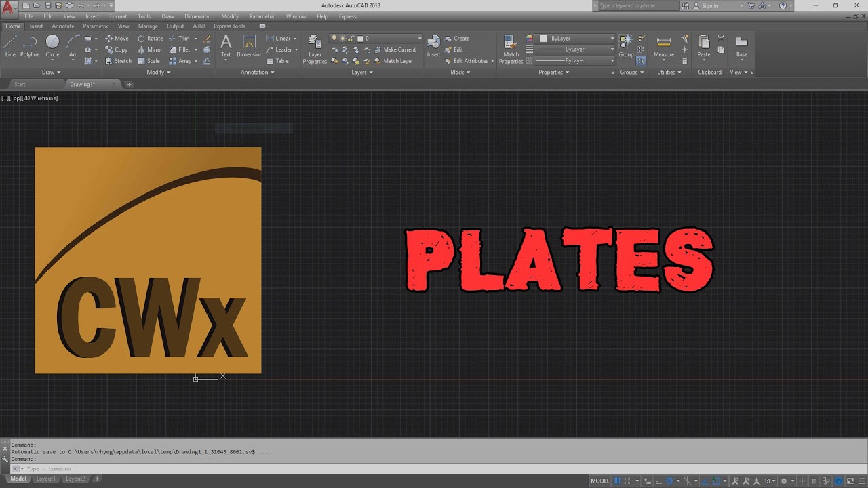The image size is (868, 488).
Task: Select the Circle tool
Action: point(52,46)
